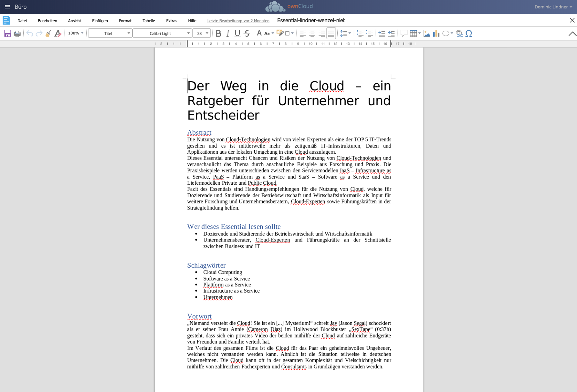Screen dimensions: 577x392
Task: Click the text highlight color icon
Action: click(x=280, y=33)
